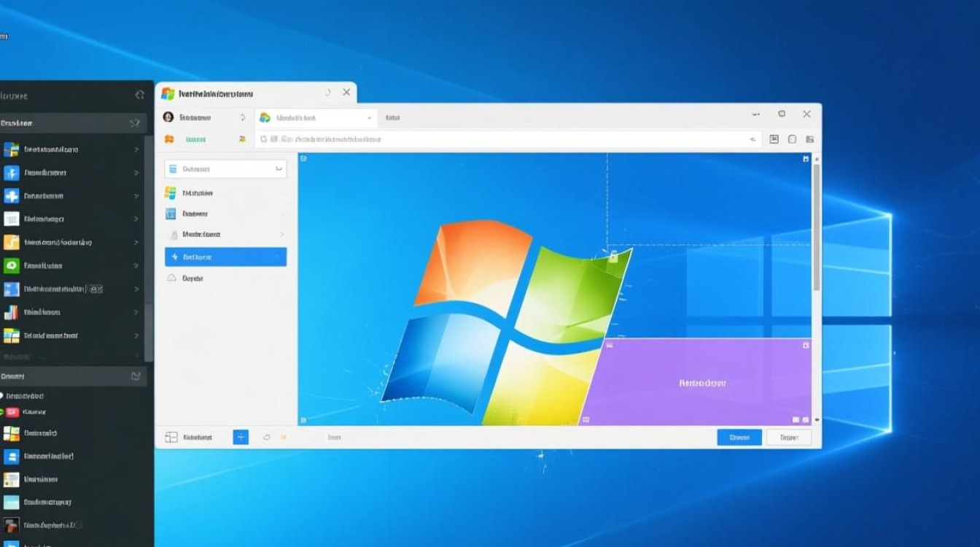This screenshot has width=980, height=547.
Task: Click the purple rectangle region in the canvas
Action: pyautogui.click(x=702, y=381)
